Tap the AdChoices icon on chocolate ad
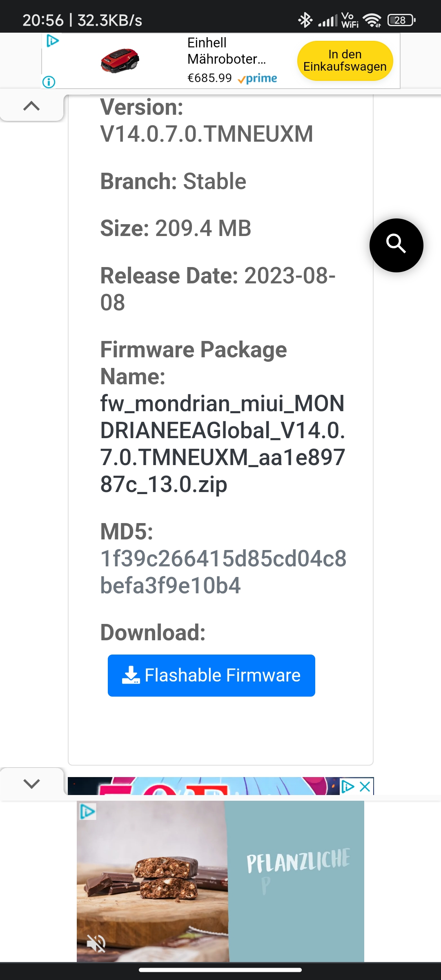 point(87,811)
